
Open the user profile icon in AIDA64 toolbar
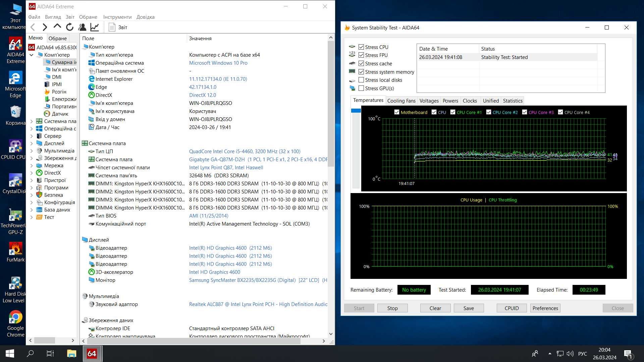(82, 27)
